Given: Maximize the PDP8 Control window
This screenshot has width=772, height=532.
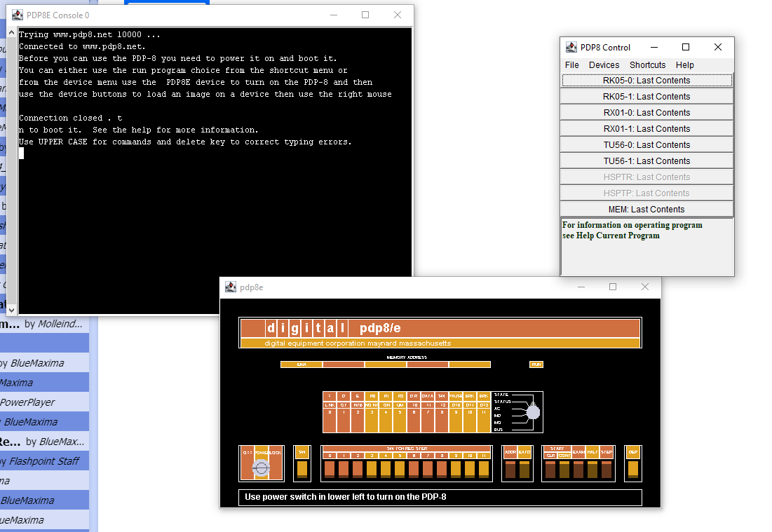Looking at the screenshot, I should point(685,47).
